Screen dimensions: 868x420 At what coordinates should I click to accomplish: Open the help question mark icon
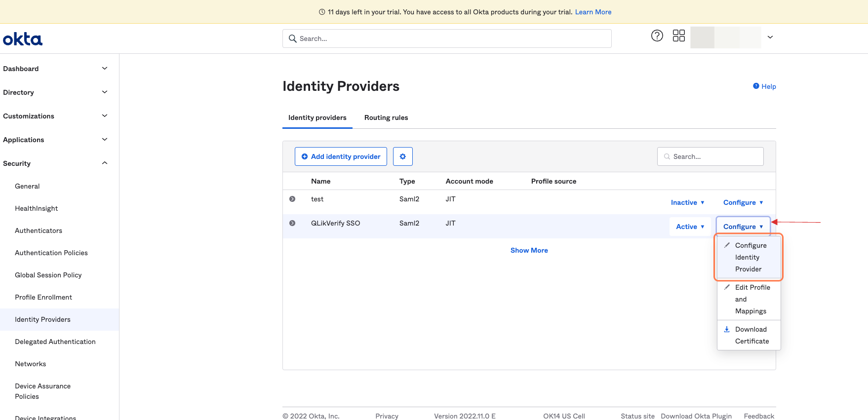[x=657, y=36]
